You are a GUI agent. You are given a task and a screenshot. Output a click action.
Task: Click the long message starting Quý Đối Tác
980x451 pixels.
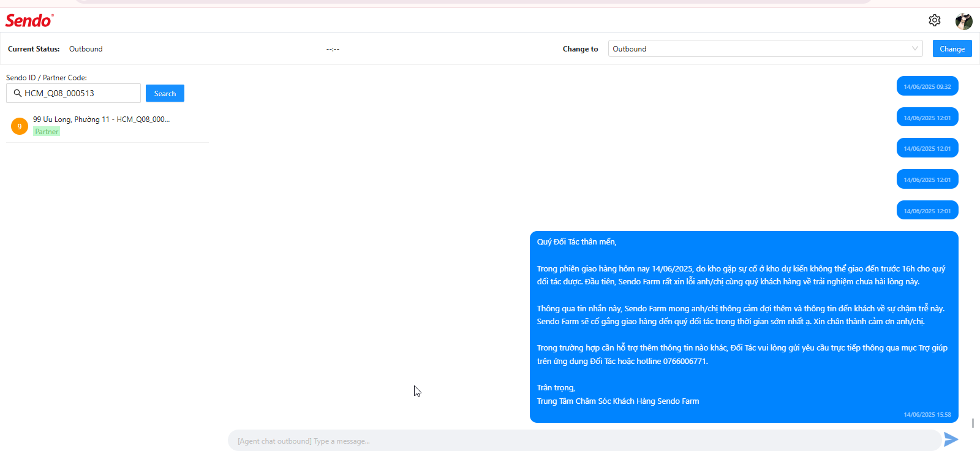click(744, 327)
